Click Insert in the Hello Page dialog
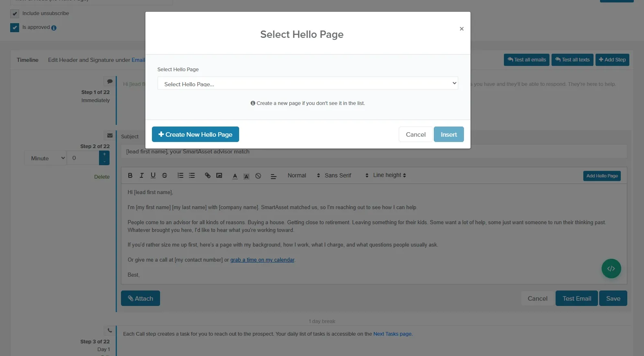The image size is (644, 356). (x=449, y=134)
